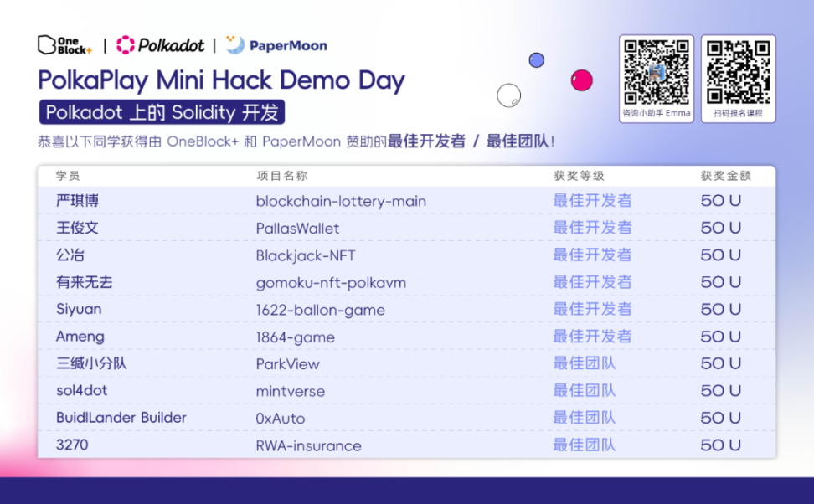Select the name 王俊文

(x=77, y=228)
